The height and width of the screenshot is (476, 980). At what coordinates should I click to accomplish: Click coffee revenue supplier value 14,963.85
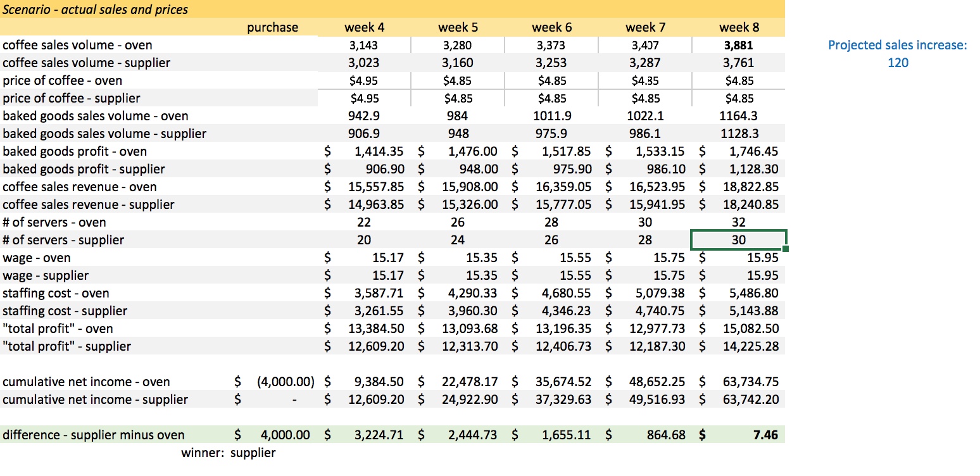coord(376,204)
